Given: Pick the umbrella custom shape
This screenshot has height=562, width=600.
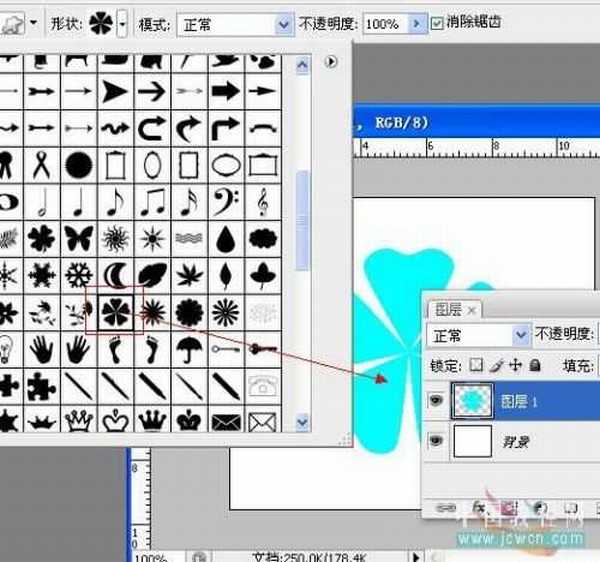Looking at the screenshot, I should (x=185, y=349).
